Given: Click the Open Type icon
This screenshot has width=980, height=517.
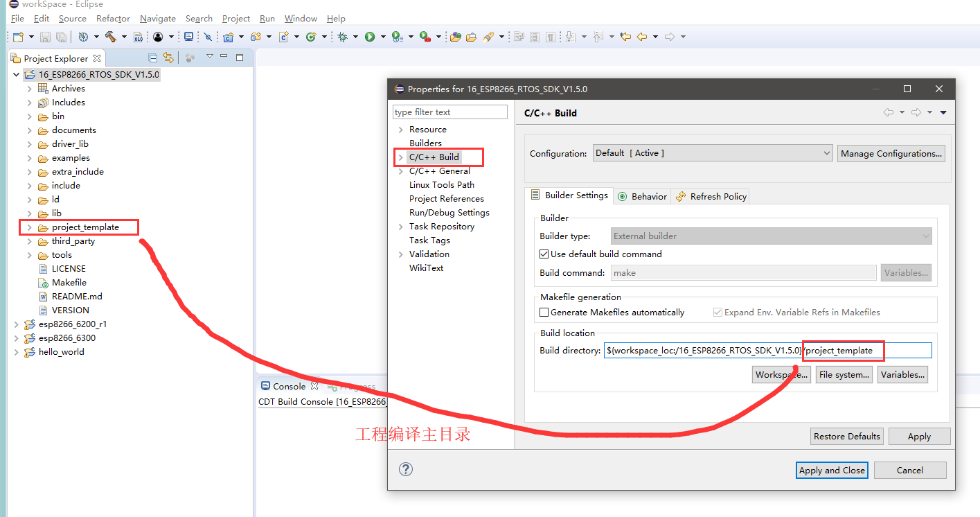Looking at the screenshot, I should tap(455, 37).
